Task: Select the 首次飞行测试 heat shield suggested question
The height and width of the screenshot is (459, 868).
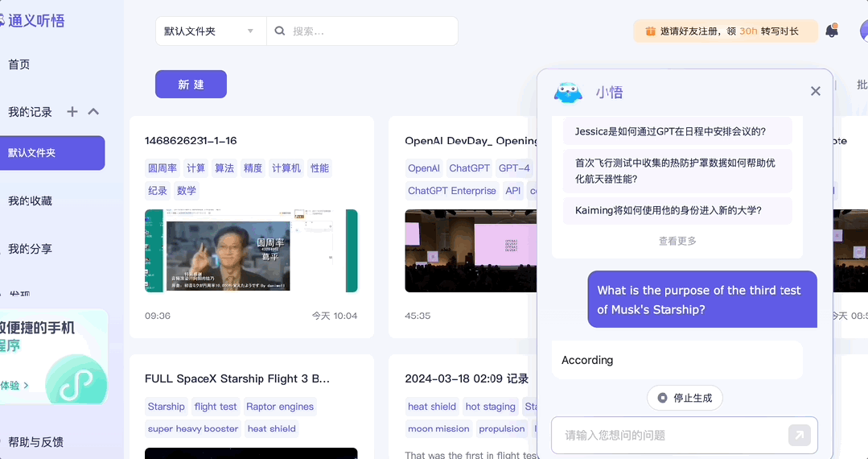Action: pyautogui.click(x=677, y=171)
